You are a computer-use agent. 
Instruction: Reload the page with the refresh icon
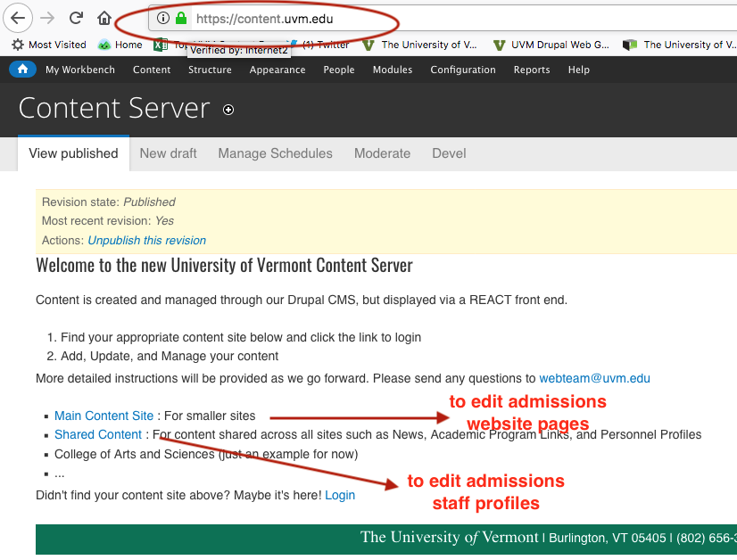pyautogui.click(x=76, y=19)
